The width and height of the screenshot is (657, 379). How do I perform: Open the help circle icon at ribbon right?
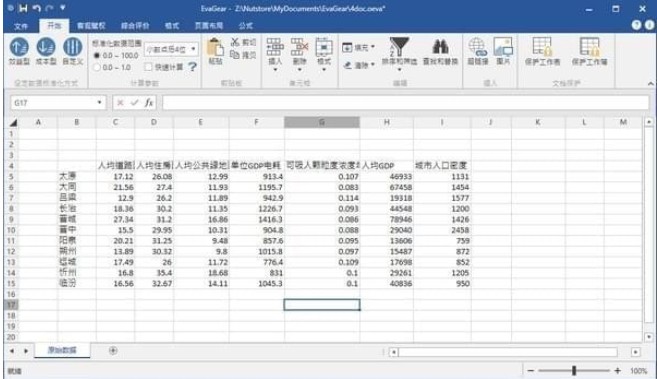[636, 25]
